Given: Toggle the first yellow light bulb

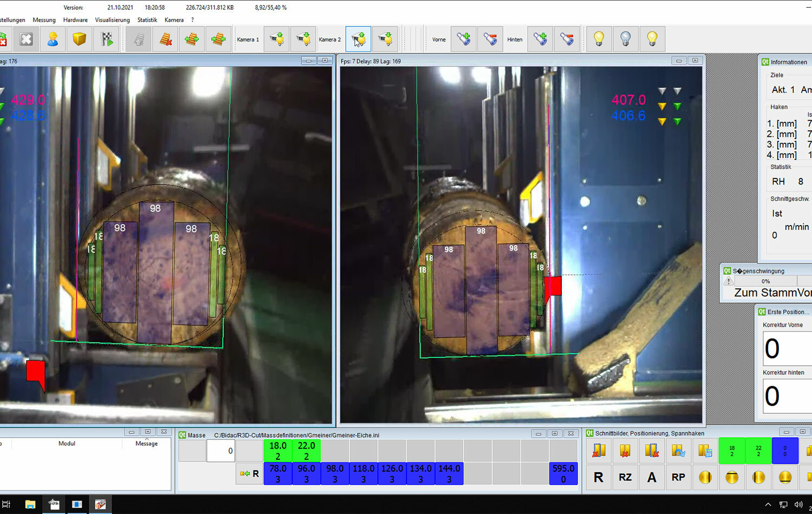Looking at the screenshot, I should click(599, 39).
